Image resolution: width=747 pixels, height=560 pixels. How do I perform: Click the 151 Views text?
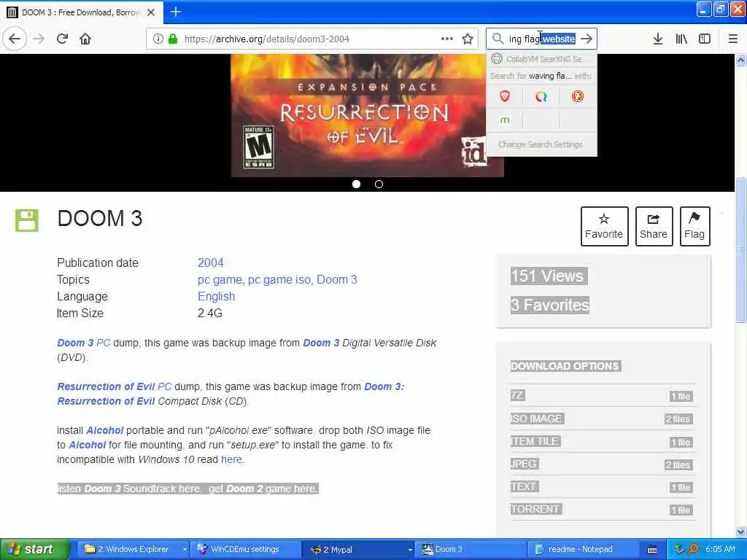pos(547,276)
